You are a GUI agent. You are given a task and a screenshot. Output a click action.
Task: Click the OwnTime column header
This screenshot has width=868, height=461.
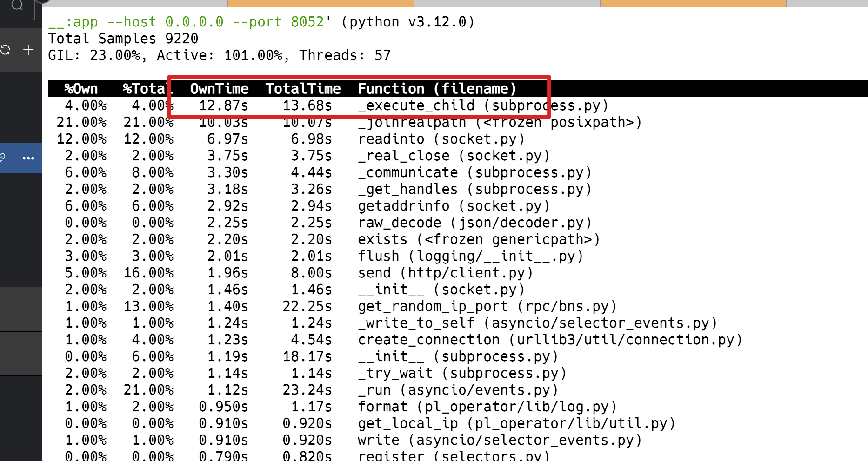pyautogui.click(x=219, y=89)
